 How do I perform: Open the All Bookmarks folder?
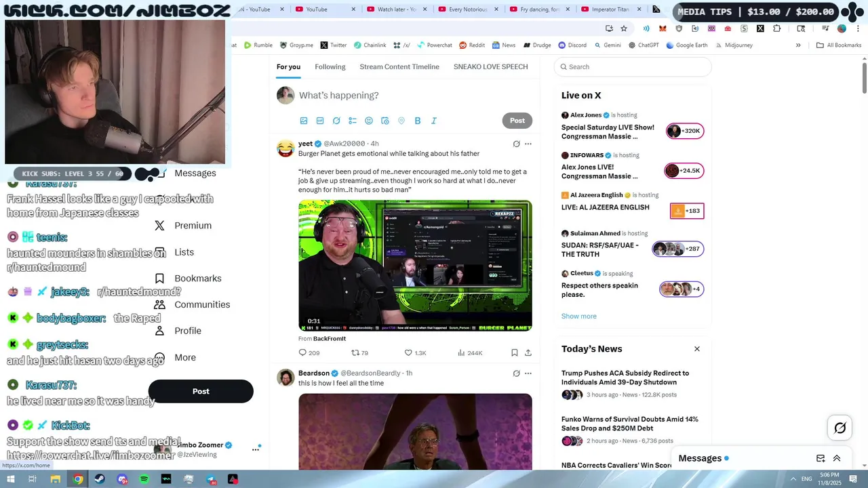pos(839,45)
